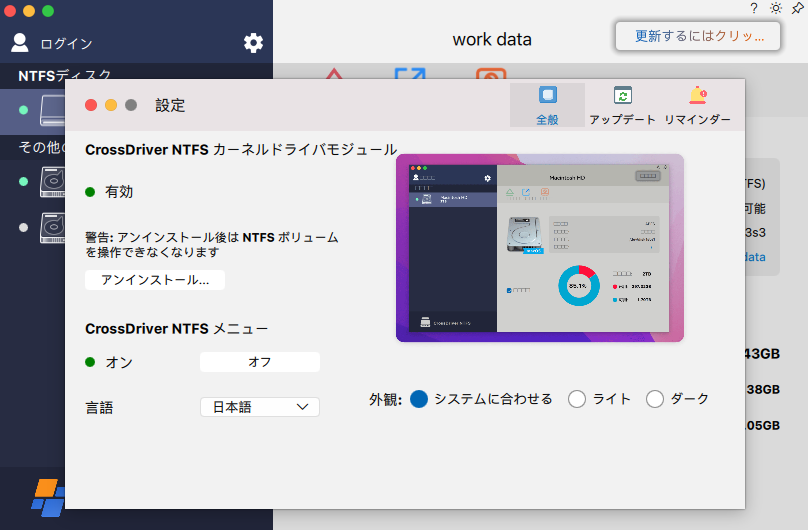Screen dimensions: 808x530
Task: Click the 有効 status text
Action: point(119,192)
